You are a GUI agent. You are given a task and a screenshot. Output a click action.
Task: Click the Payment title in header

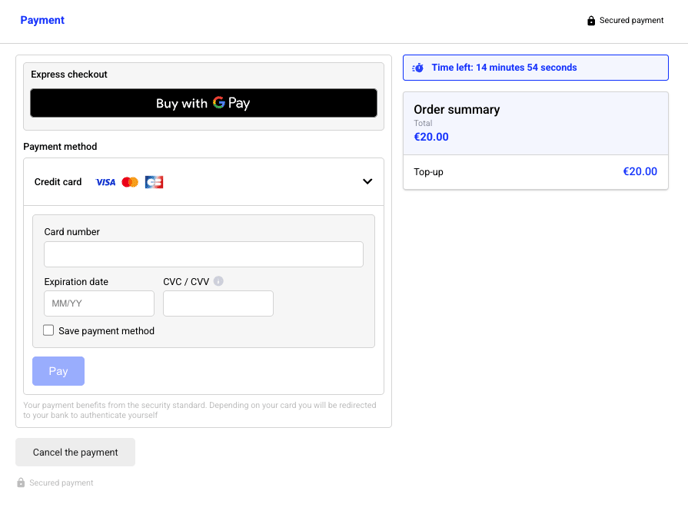43,20
